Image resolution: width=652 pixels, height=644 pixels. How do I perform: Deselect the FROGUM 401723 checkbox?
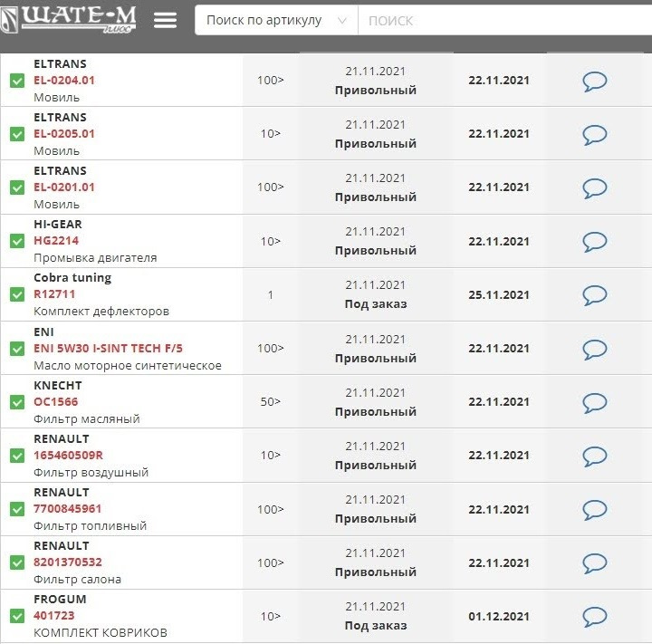[16, 616]
